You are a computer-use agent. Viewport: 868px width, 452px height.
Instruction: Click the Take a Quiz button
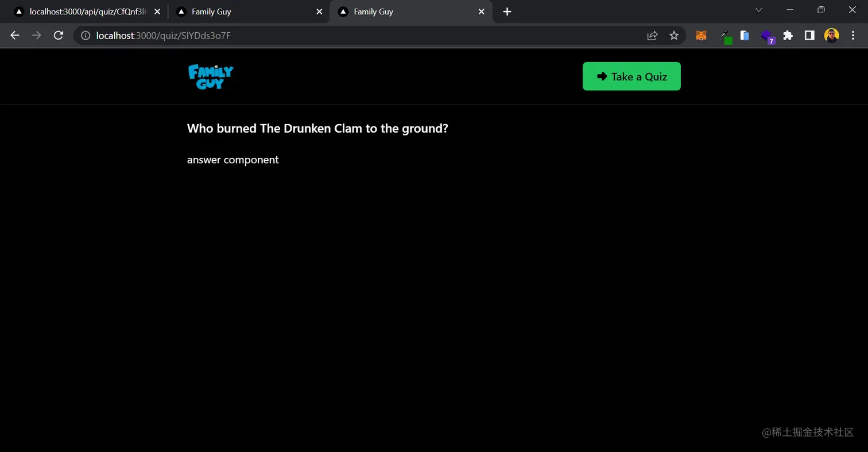(x=631, y=76)
